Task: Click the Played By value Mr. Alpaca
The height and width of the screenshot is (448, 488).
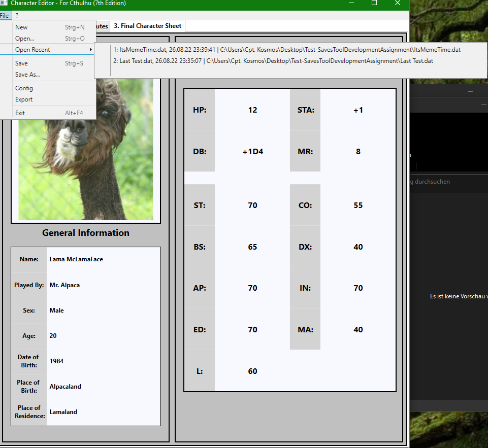Action: coord(103,285)
